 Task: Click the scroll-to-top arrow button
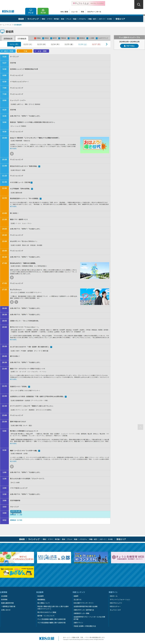pyautogui.click(x=141, y=427)
